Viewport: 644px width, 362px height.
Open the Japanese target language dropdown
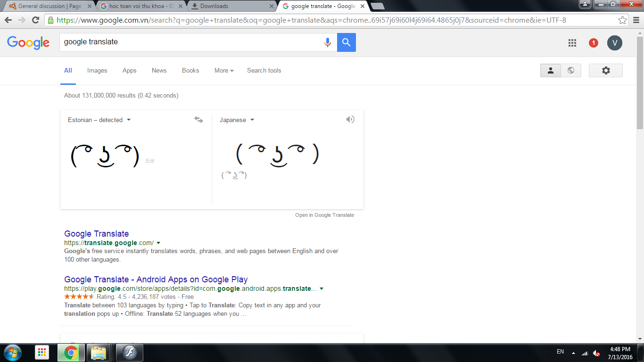(237, 120)
